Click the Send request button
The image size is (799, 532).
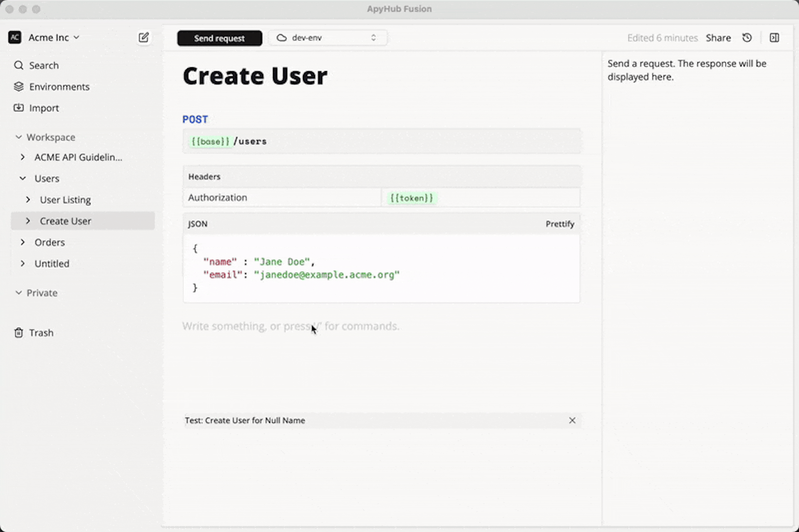[x=219, y=38]
